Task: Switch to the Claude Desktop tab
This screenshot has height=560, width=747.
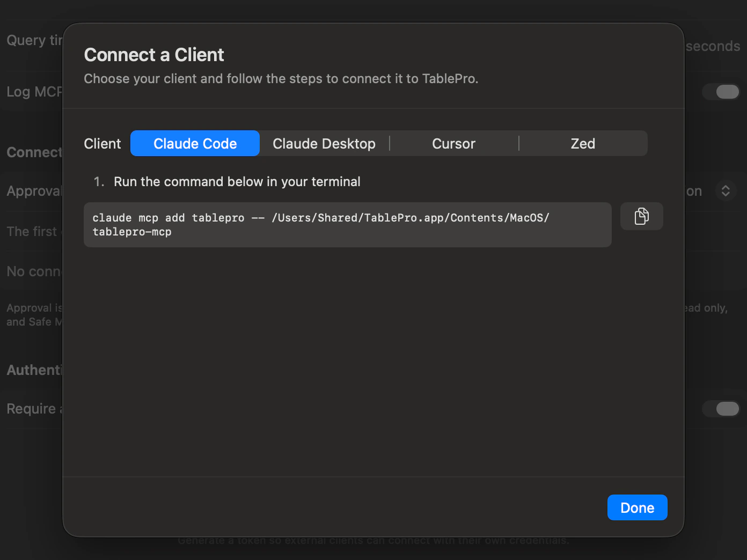Action: [x=324, y=143]
